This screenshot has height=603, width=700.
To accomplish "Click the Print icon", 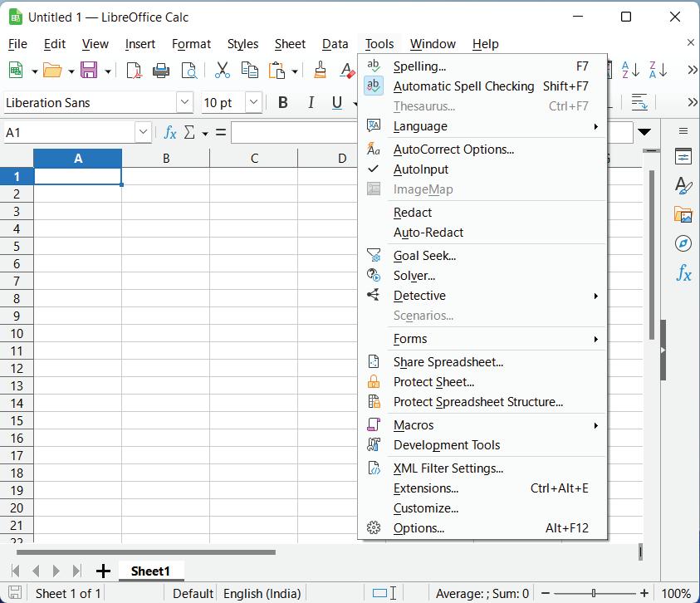I will click(161, 70).
